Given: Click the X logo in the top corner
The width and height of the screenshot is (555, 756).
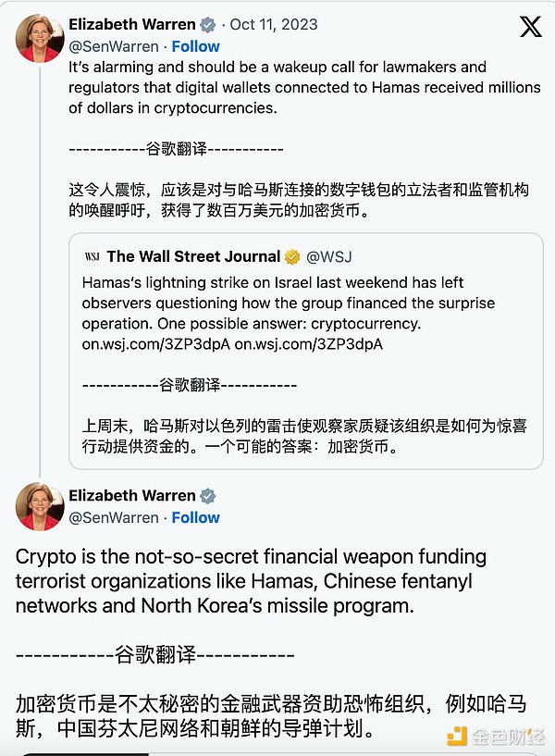Looking at the screenshot, I should (x=530, y=26).
